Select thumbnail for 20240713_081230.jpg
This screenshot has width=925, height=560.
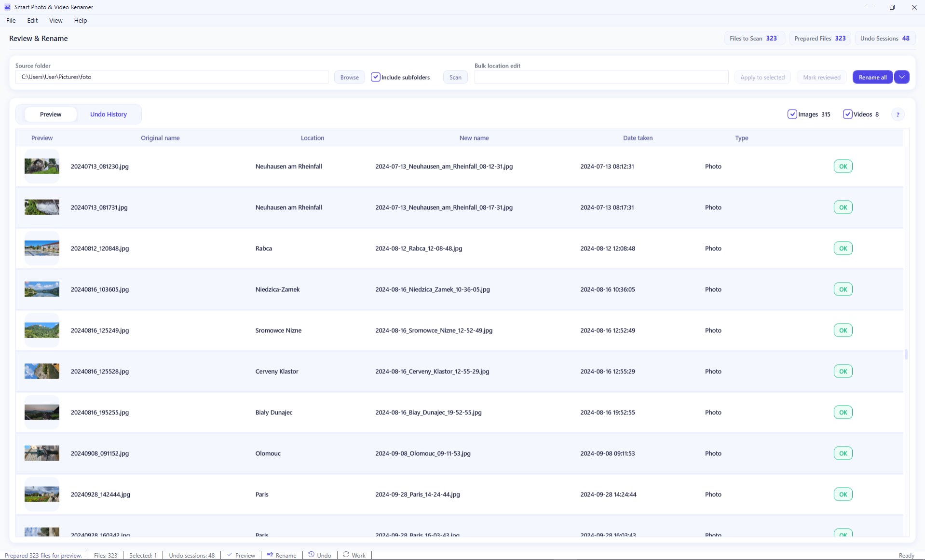(42, 166)
